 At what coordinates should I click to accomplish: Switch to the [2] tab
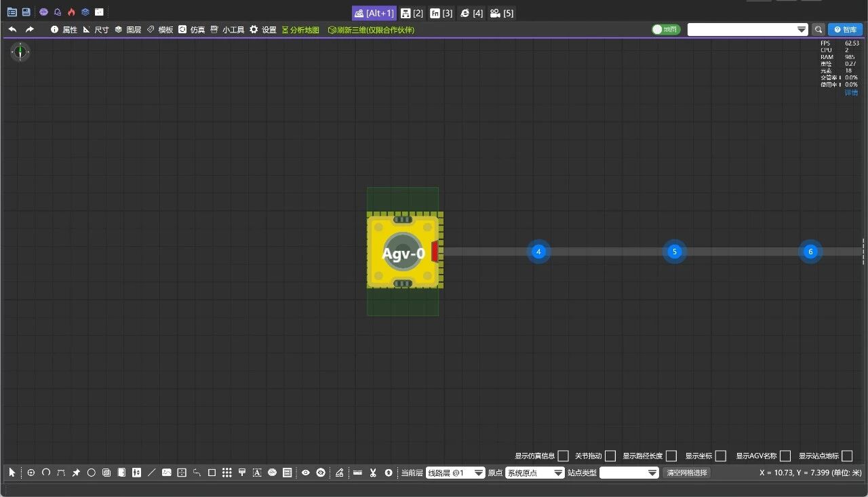tap(412, 13)
